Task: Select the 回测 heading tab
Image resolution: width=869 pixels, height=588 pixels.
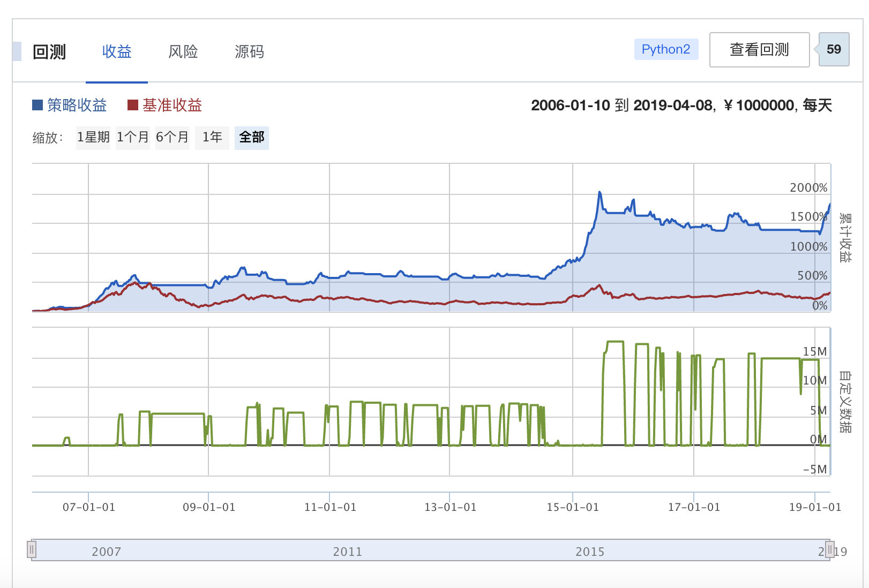Action: pos(49,51)
